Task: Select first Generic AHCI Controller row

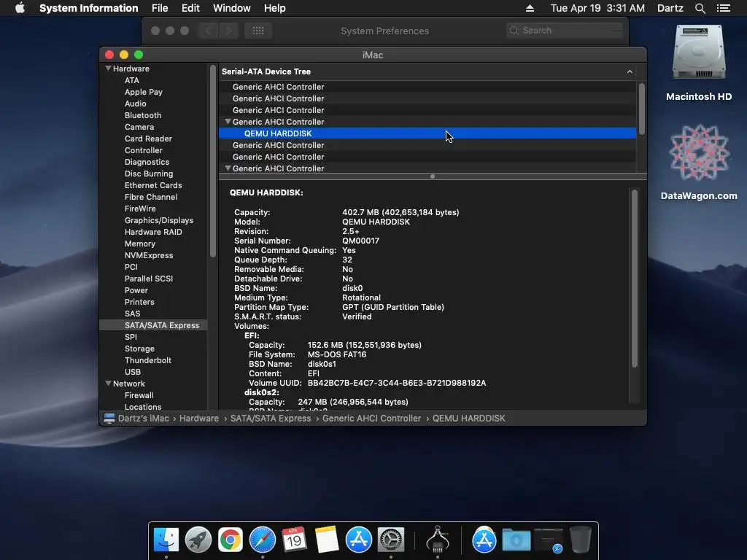Action: coord(427,87)
